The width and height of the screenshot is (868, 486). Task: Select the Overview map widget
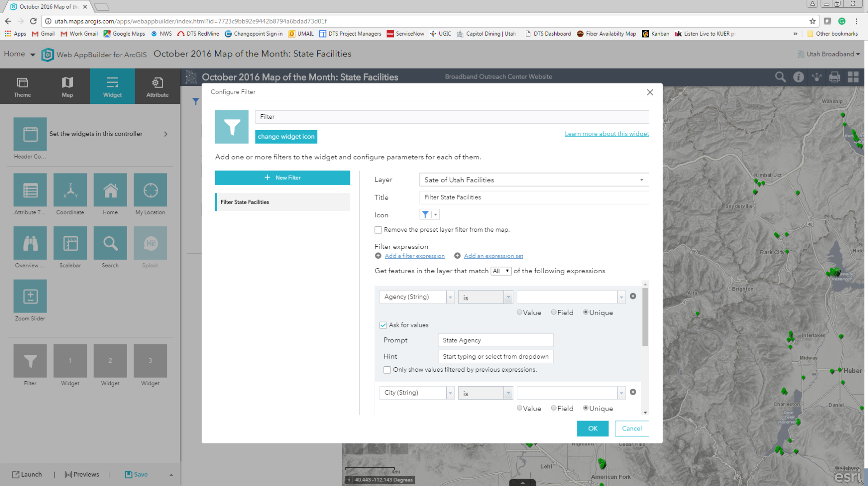click(x=30, y=243)
